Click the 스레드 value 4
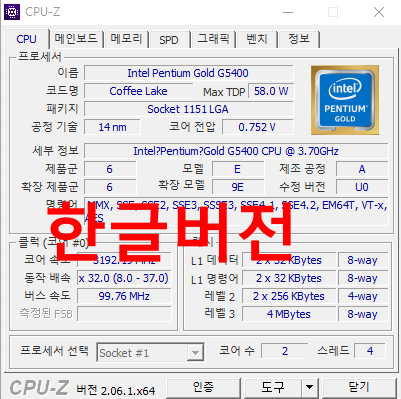 (370, 351)
